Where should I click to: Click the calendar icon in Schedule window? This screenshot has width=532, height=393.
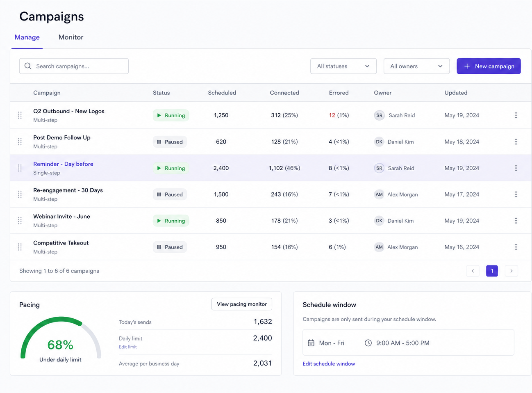tap(311, 343)
